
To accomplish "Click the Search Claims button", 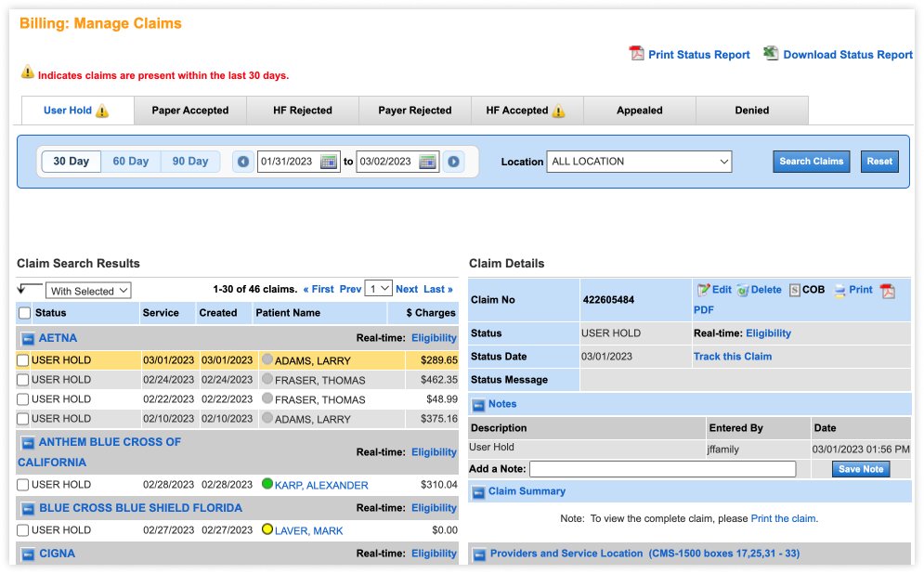I will 811,161.
